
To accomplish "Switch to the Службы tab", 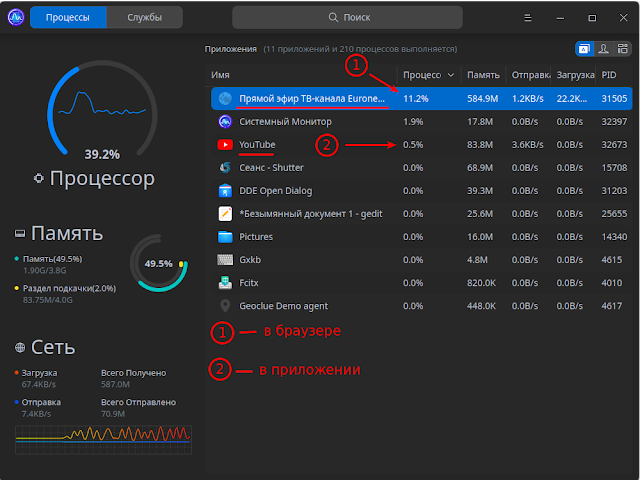I will (x=144, y=17).
